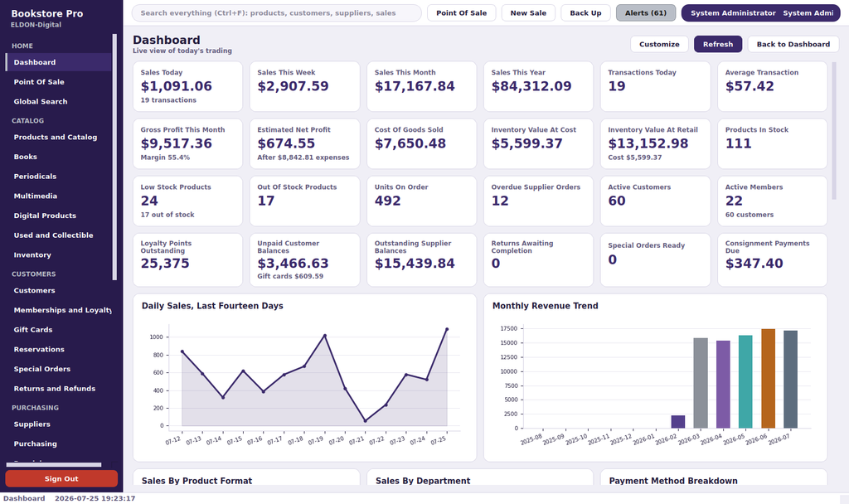This screenshot has height=504, width=849.
Task: Open the Gift Cards section
Action: pyautogui.click(x=59, y=329)
